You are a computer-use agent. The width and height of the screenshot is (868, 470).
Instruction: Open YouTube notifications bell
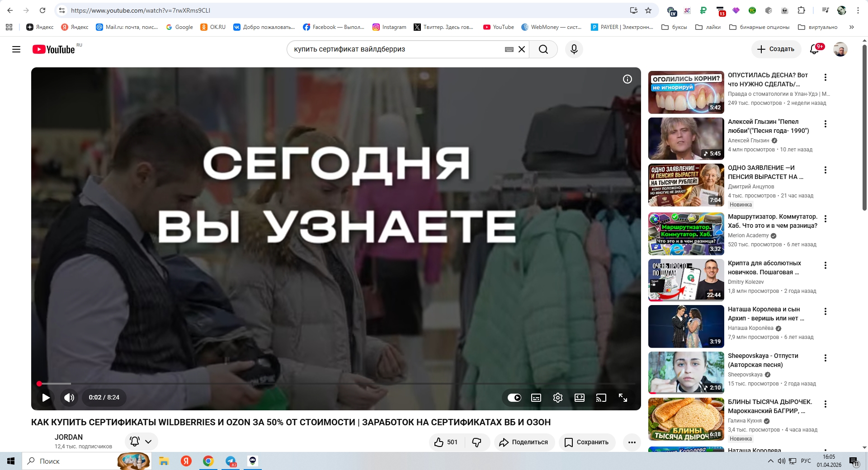pyautogui.click(x=814, y=49)
